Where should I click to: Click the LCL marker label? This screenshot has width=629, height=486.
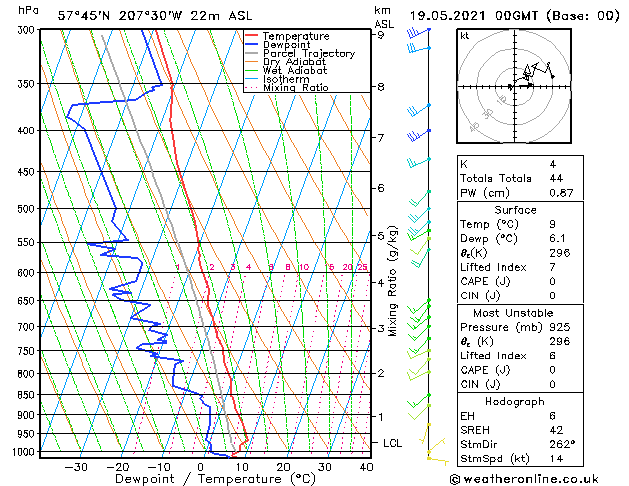coord(392,443)
